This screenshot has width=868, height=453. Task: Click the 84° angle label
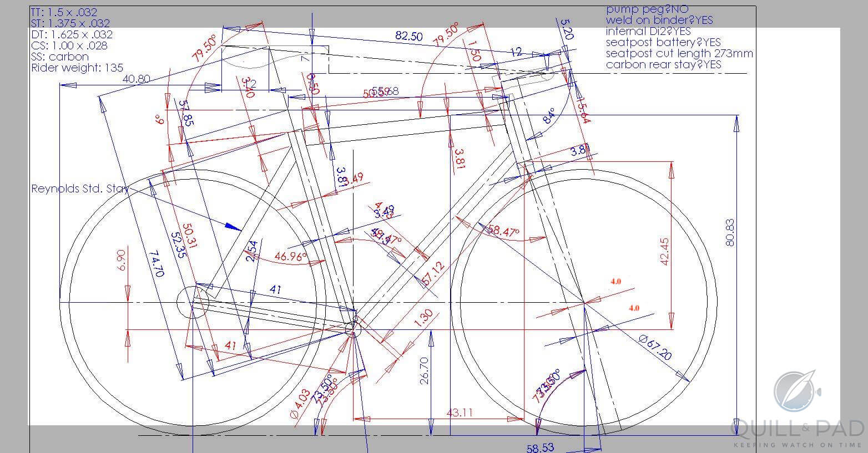pos(549,116)
